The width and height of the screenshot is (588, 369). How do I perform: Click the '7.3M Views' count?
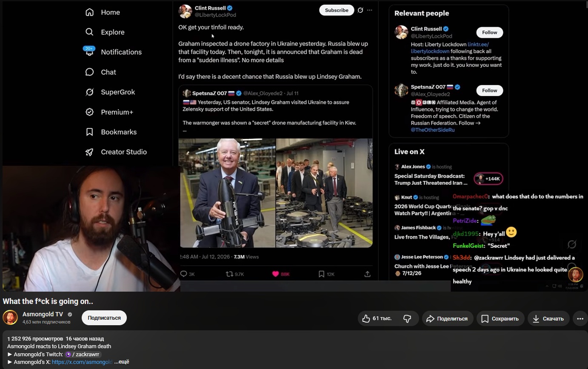point(246,257)
